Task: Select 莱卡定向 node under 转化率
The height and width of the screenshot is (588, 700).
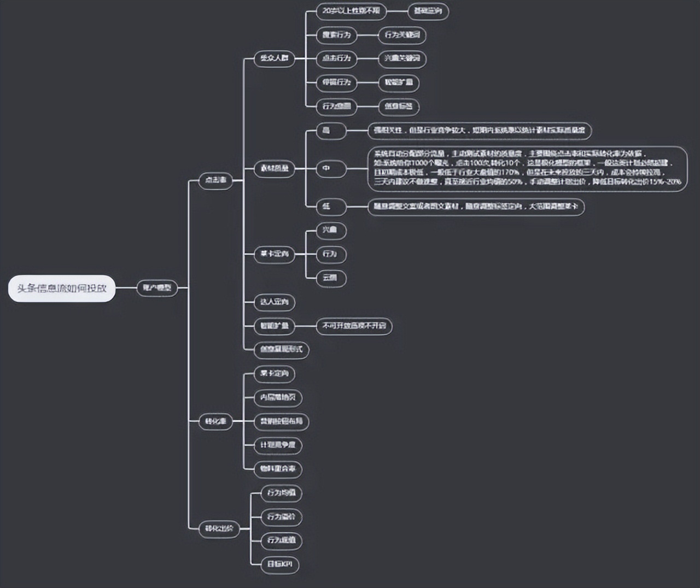Action: 275,374
